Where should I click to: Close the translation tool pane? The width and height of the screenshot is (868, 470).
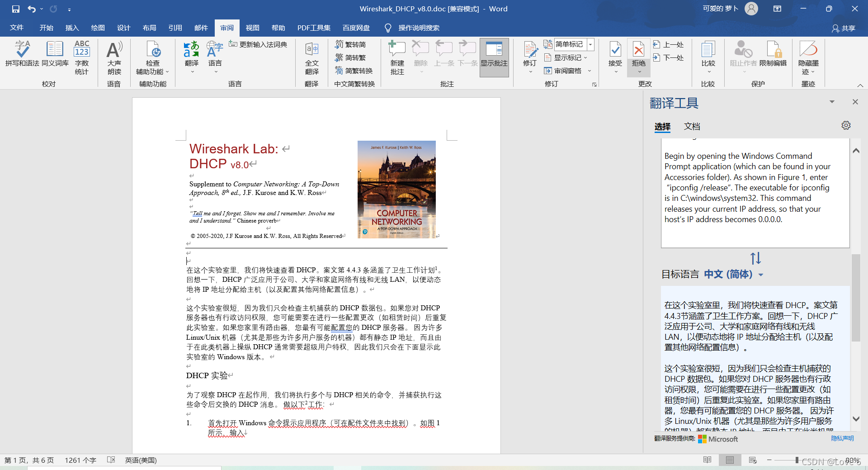pyautogui.click(x=855, y=102)
